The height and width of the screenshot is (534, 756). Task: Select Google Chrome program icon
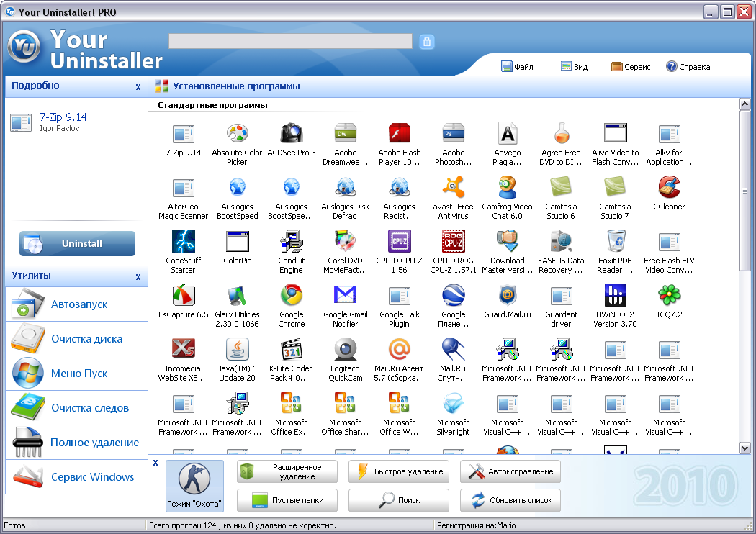pos(291,295)
